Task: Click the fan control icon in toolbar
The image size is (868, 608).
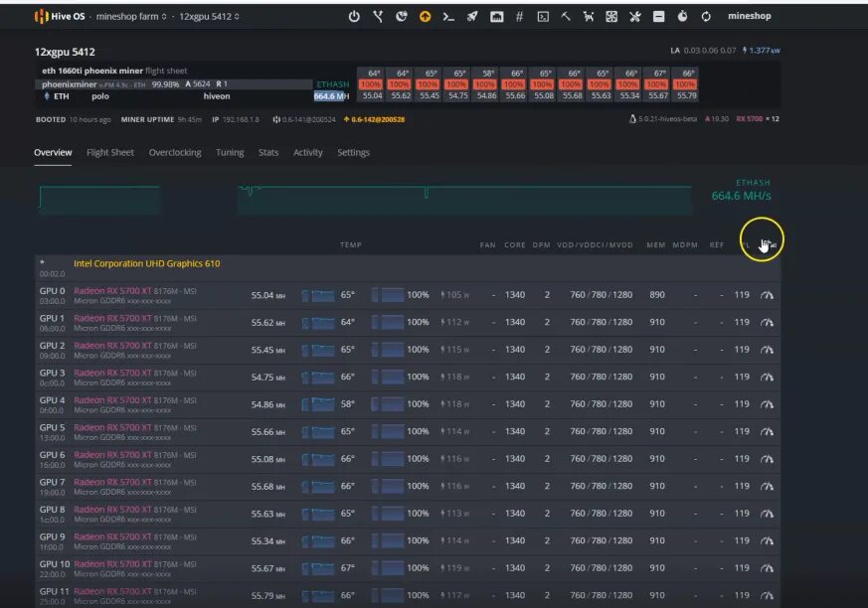Action: coord(611,17)
